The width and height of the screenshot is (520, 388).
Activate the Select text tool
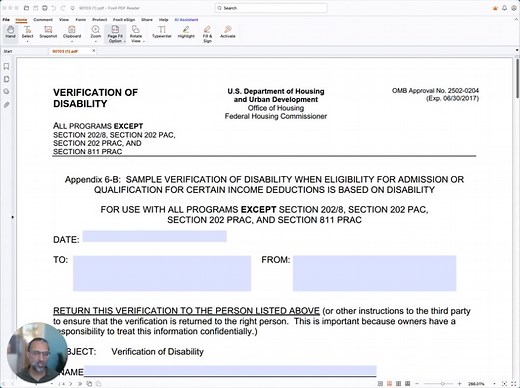(x=27, y=31)
